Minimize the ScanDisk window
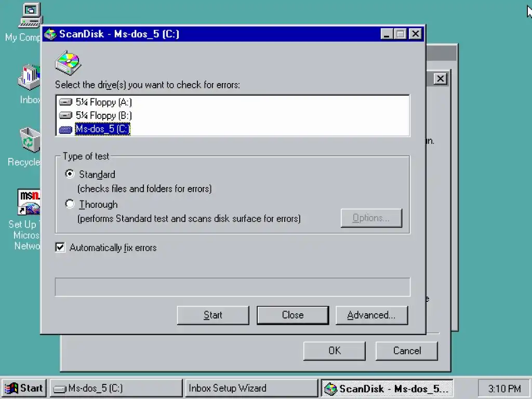 pyautogui.click(x=387, y=34)
